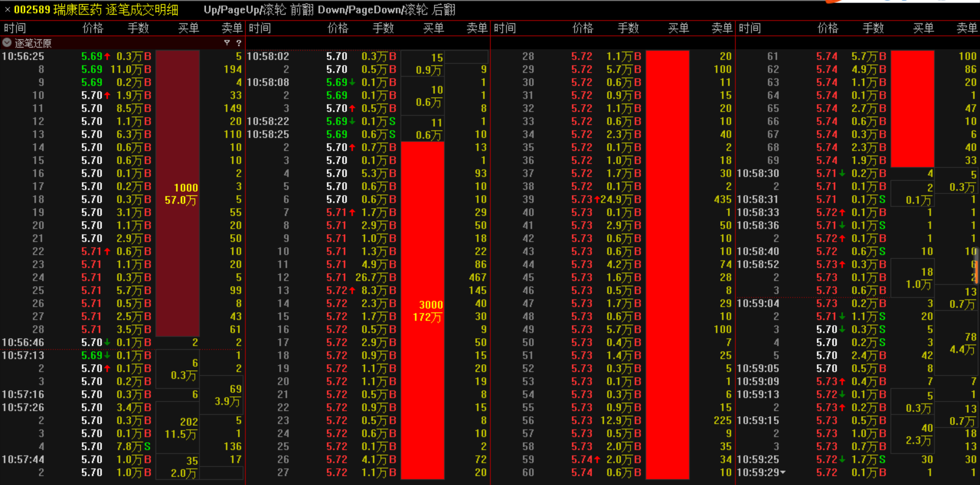Image resolution: width=980 pixels, height=485 pixels.
Task: Expand the 逐笔还原 round dropdown button
Action: 7,43
